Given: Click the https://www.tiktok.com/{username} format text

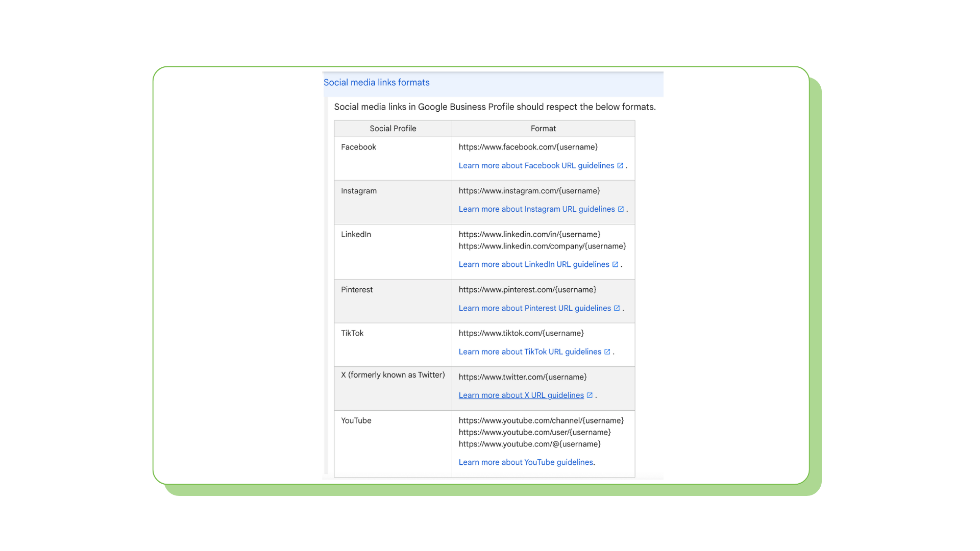Looking at the screenshot, I should [521, 333].
